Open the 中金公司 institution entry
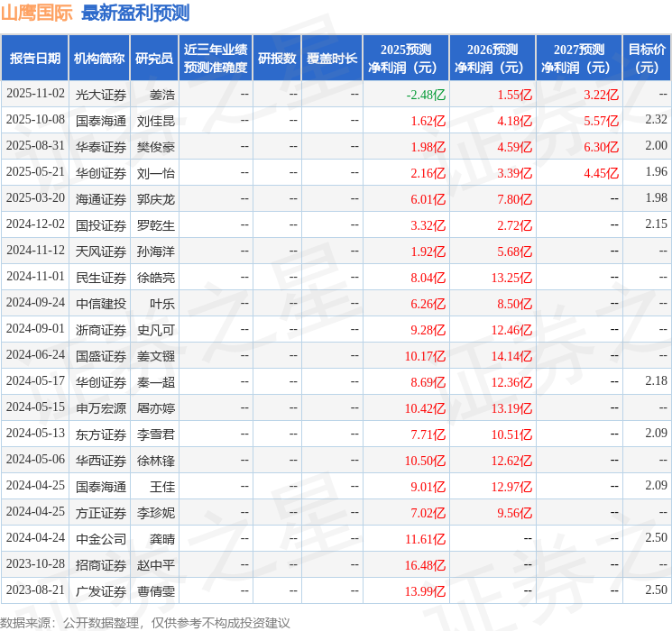Screen dimensions: 672x631 tap(100, 539)
